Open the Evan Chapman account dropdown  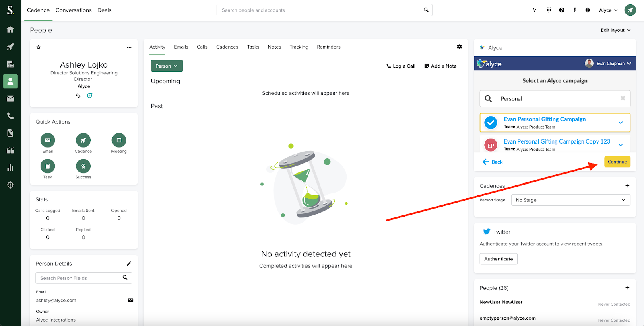tap(608, 64)
